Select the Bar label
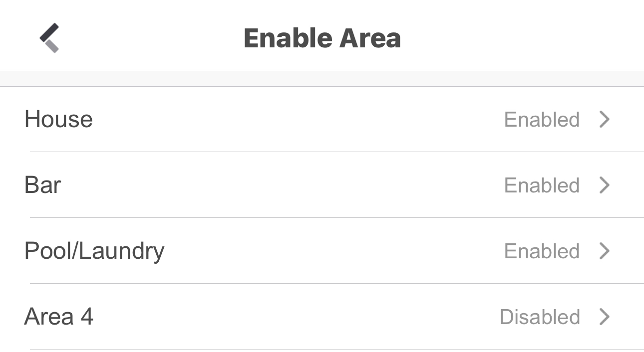 pyautogui.click(x=42, y=185)
